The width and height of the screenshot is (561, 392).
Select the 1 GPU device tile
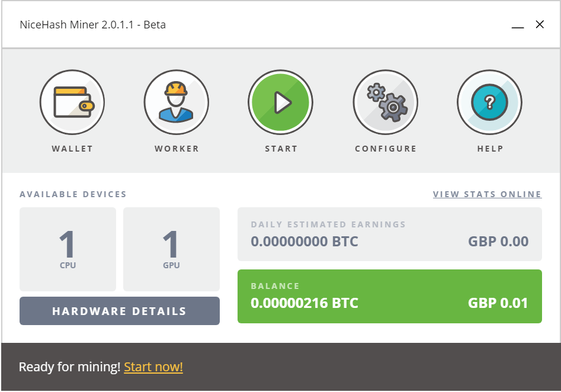(x=171, y=249)
